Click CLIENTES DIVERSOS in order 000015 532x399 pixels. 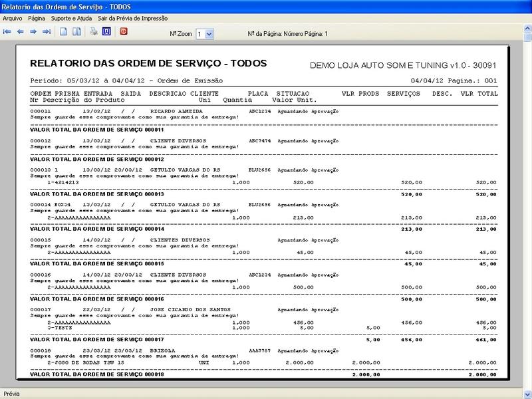(180, 240)
